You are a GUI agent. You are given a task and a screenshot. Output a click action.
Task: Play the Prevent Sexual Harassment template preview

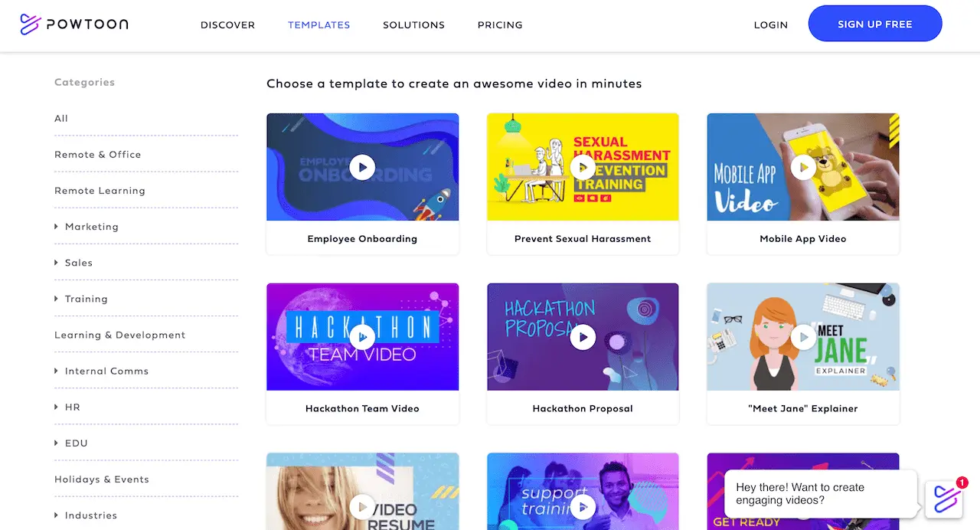(583, 167)
